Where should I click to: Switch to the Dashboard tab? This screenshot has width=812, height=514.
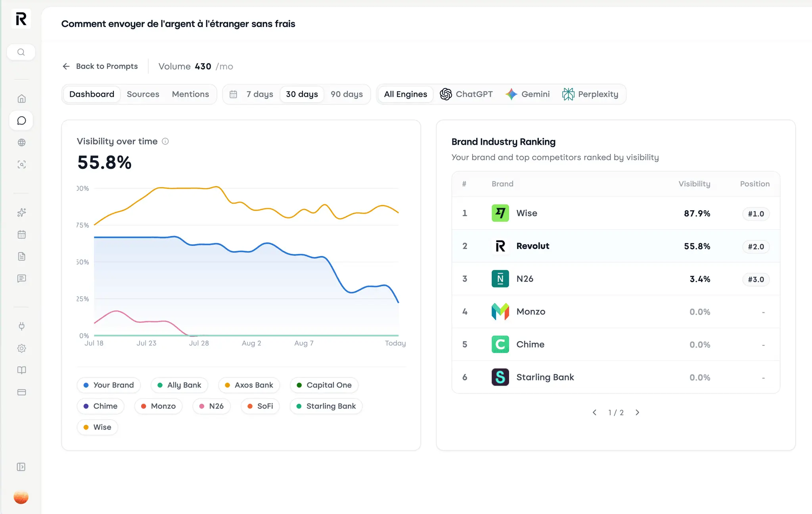click(92, 94)
